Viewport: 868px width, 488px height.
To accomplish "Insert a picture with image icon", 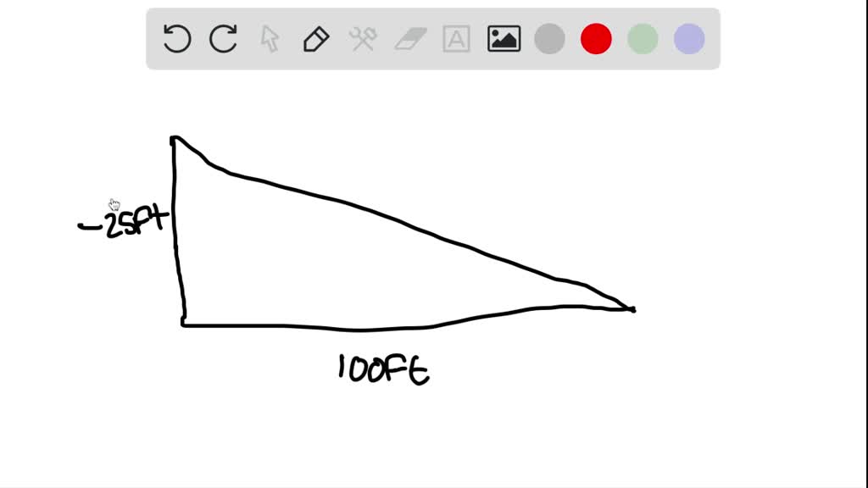I will (504, 39).
